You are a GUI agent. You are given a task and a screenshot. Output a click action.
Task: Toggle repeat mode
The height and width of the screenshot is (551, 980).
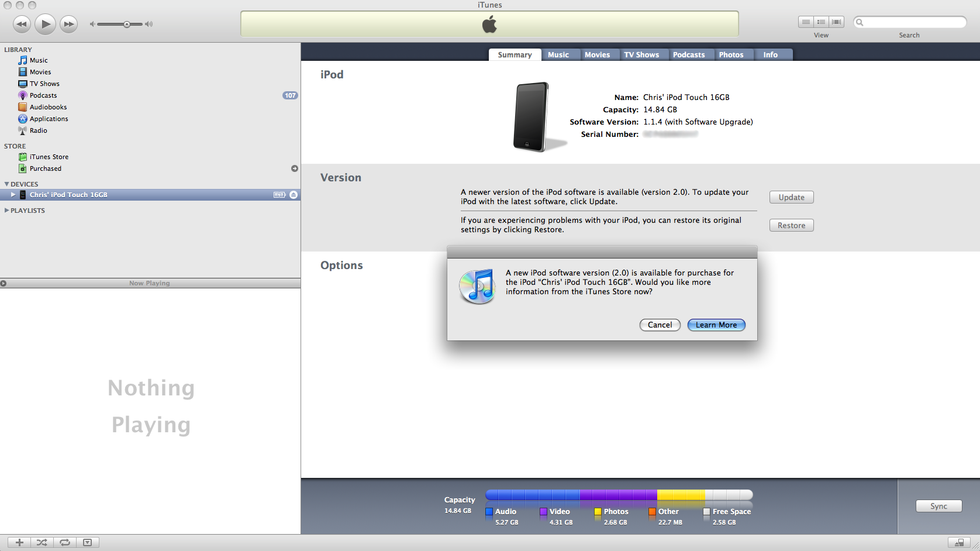(65, 542)
